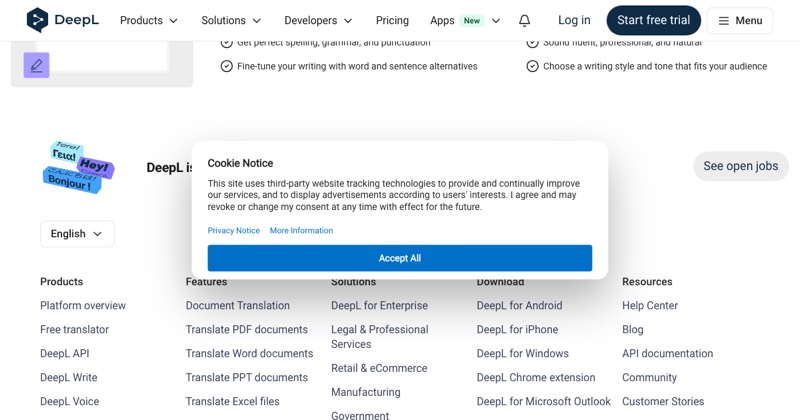
Task: Open DeepL for Microsoft Outlook link
Action: (x=543, y=402)
